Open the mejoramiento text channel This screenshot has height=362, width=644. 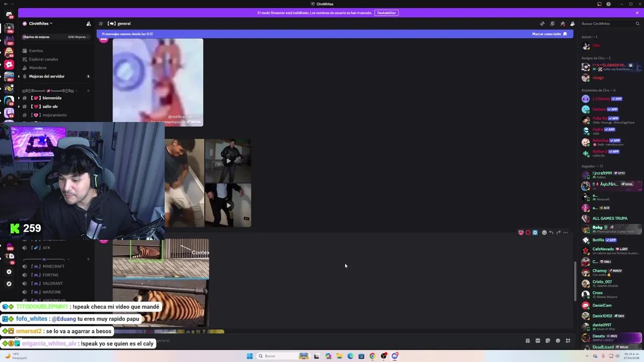[x=54, y=115]
